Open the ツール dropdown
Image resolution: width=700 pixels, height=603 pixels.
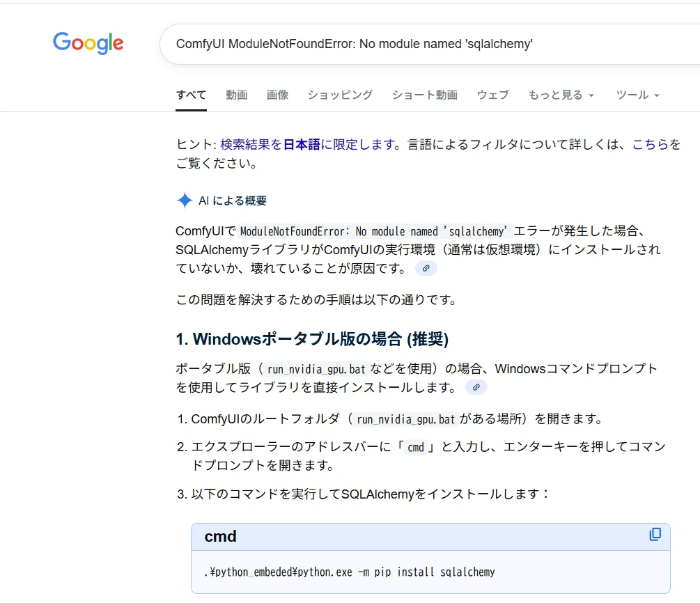637,95
